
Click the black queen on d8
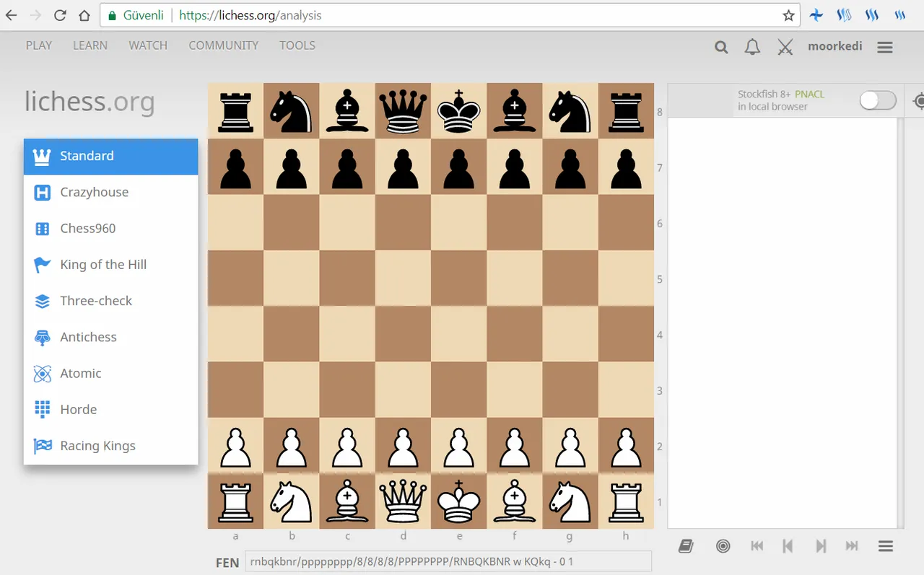coord(404,111)
